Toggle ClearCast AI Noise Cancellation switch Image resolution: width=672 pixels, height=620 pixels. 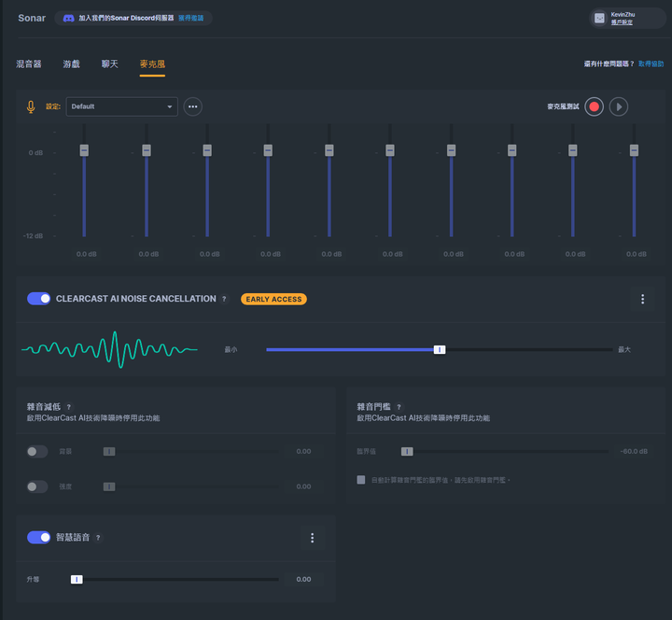[x=38, y=299]
